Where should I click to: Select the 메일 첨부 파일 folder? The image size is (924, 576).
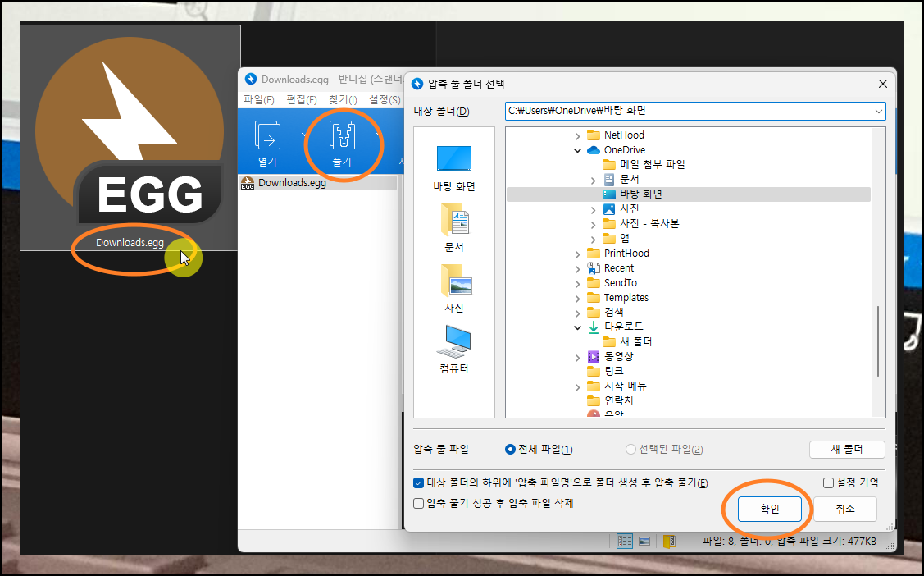(644, 164)
